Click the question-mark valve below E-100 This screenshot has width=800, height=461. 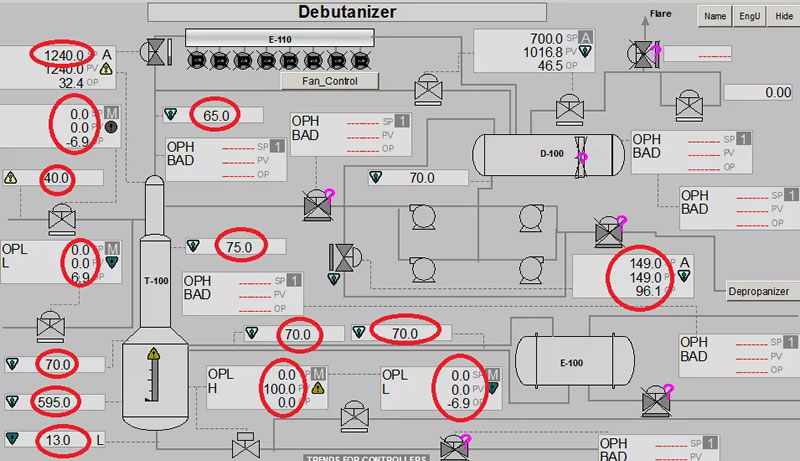pyautogui.click(x=657, y=400)
